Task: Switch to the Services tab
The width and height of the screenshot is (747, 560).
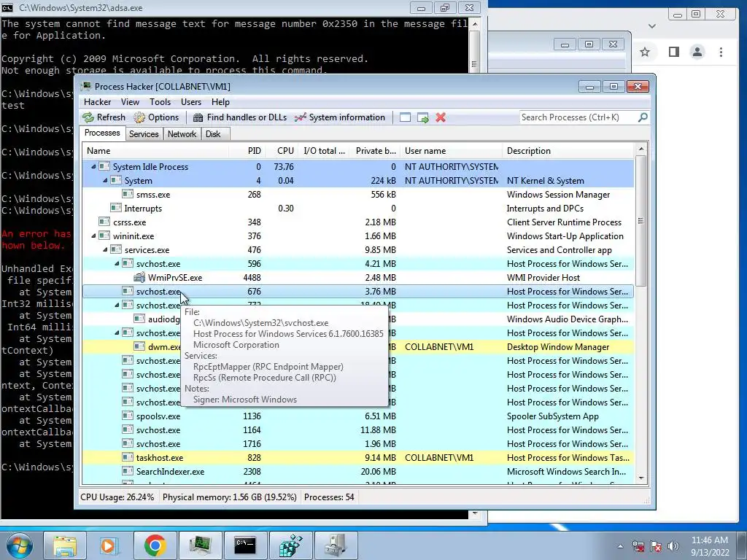Action: [144, 134]
